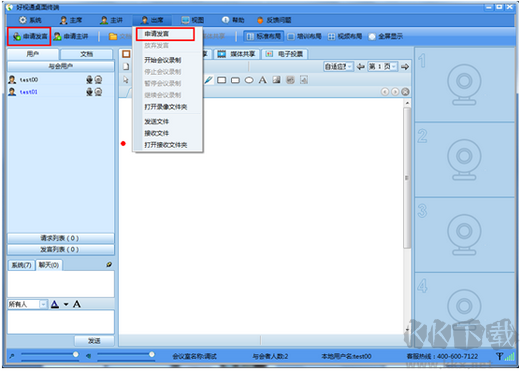The image size is (520, 371).
Task: Open the 主讲 menu
Action: pyautogui.click(x=111, y=20)
